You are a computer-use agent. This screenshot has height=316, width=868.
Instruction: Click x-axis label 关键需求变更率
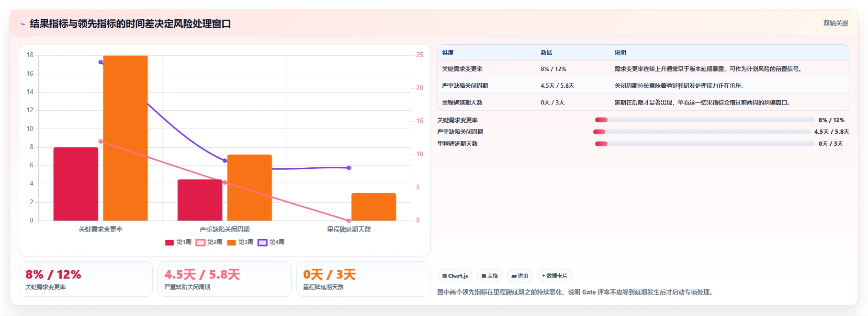pyautogui.click(x=101, y=229)
